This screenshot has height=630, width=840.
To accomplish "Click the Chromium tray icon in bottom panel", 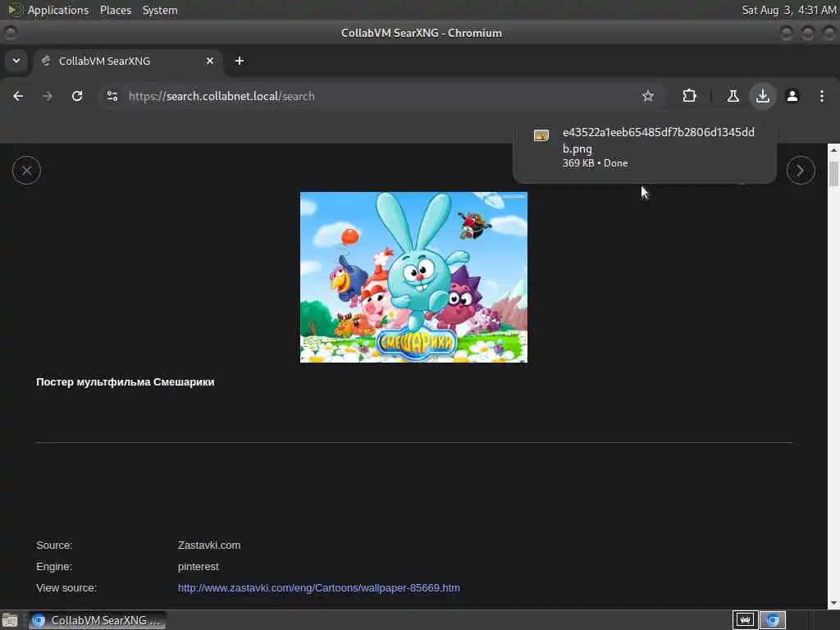I will click(x=773, y=620).
